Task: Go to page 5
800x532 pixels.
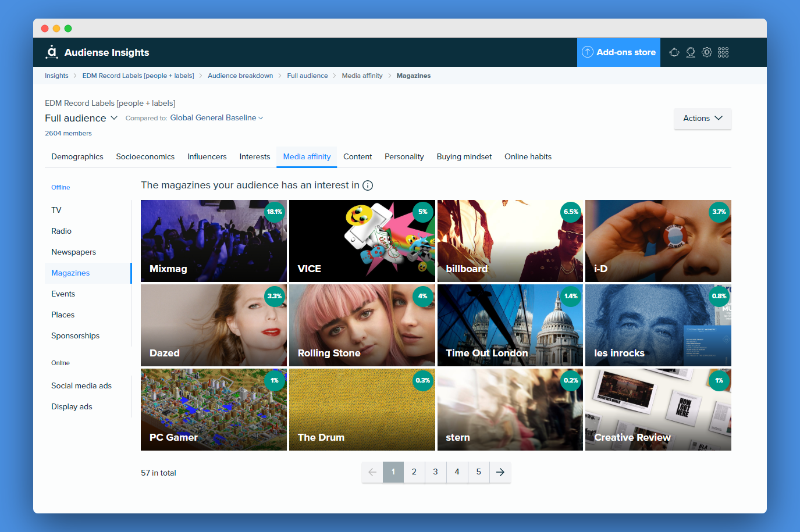Action: [479, 472]
